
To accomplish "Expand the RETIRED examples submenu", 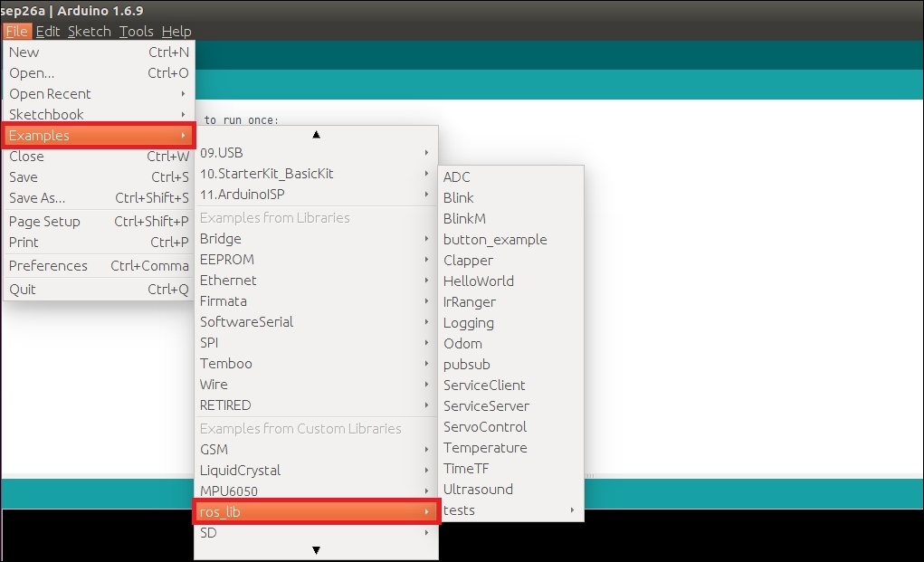I will [x=317, y=405].
